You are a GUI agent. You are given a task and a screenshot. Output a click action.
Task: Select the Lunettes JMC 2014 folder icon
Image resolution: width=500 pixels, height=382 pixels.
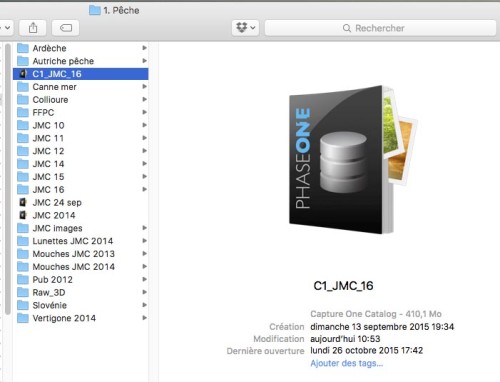(23, 241)
